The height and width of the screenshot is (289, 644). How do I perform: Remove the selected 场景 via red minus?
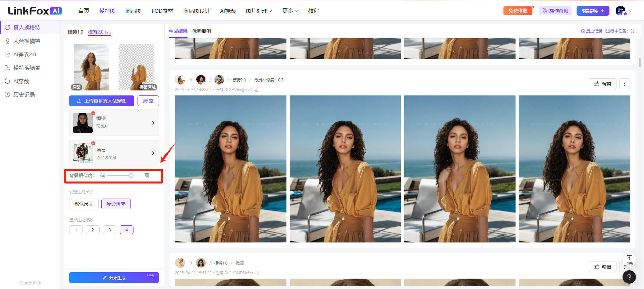click(x=93, y=143)
